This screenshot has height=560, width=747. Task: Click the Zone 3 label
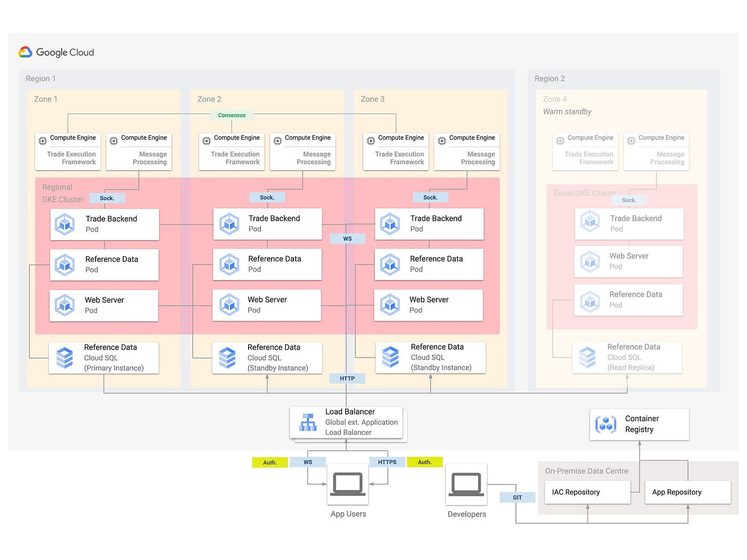click(x=372, y=99)
